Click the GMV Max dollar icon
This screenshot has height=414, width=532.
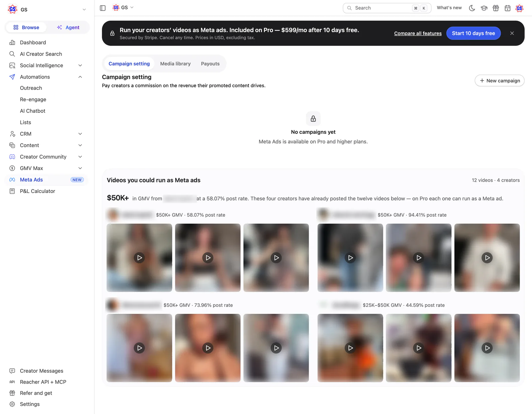(x=12, y=168)
